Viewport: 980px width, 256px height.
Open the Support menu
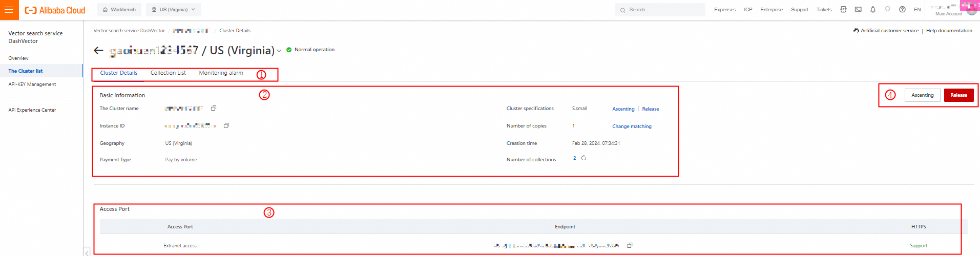[x=799, y=10]
